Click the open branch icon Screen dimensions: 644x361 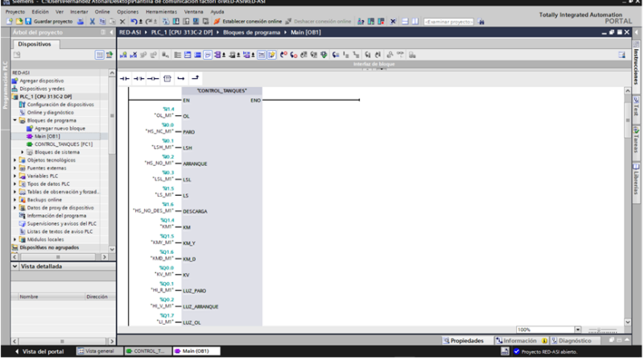click(181, 78)
